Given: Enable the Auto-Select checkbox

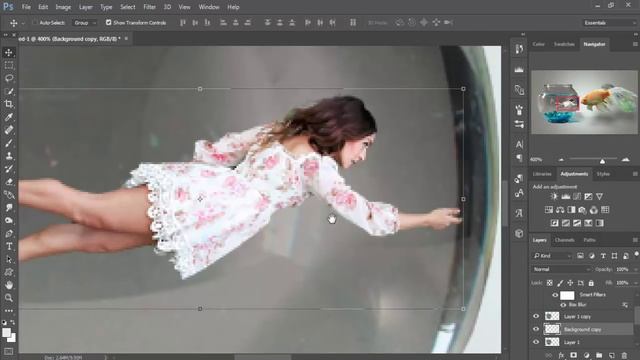Looking at the screenshot, I should tap(35, 22).
